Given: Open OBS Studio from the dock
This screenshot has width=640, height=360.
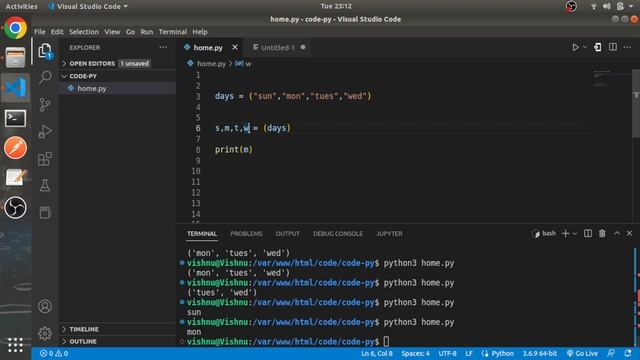Looking at the screenshot, I should click(16, 207).
